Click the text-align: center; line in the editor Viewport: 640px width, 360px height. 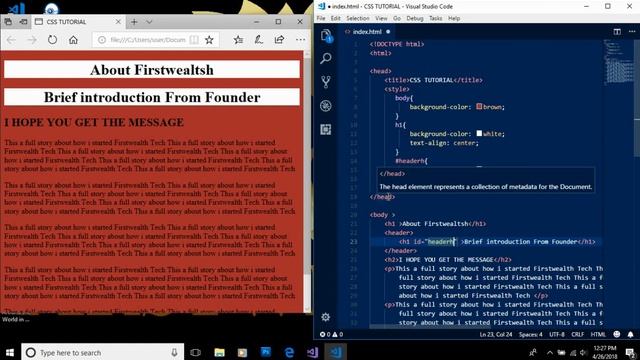[x=444, y=143]
